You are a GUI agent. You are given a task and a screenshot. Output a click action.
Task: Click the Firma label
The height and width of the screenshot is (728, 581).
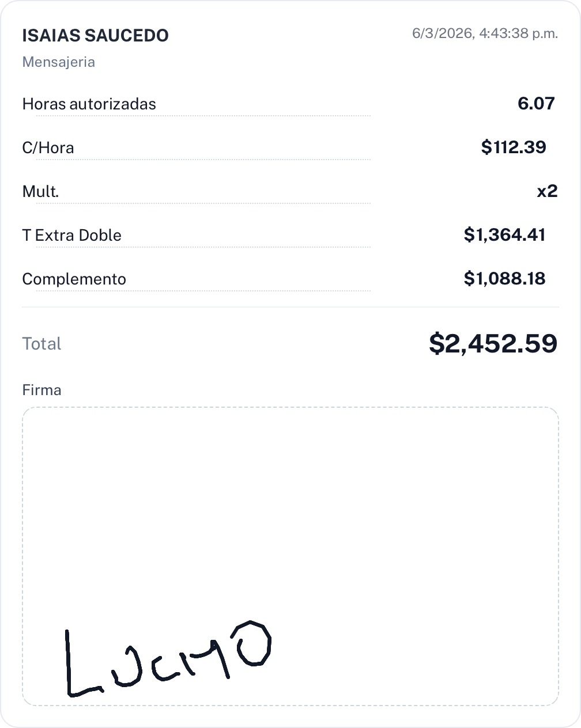tap(41, 390)
